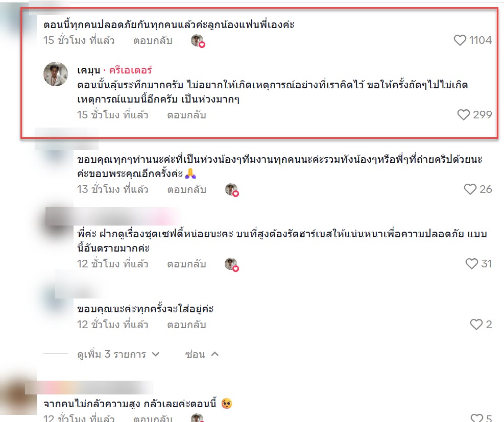Reply to the 13-hour-old thank-you comment
This screenshot has width=504, height=422.
pos(186,189)
